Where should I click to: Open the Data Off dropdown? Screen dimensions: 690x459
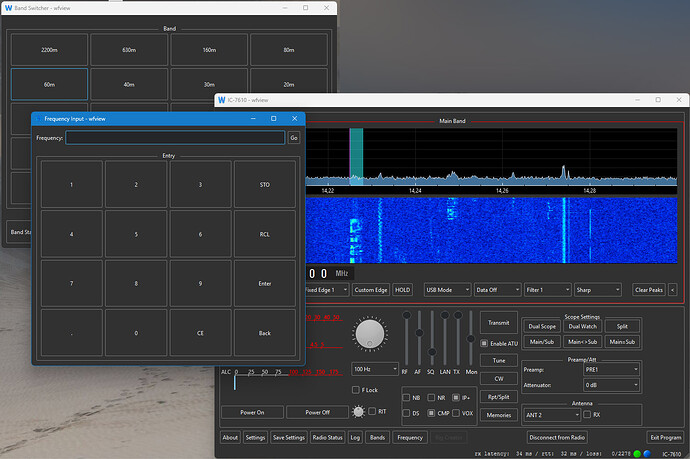pyautogui.click(x=498, y=290)
